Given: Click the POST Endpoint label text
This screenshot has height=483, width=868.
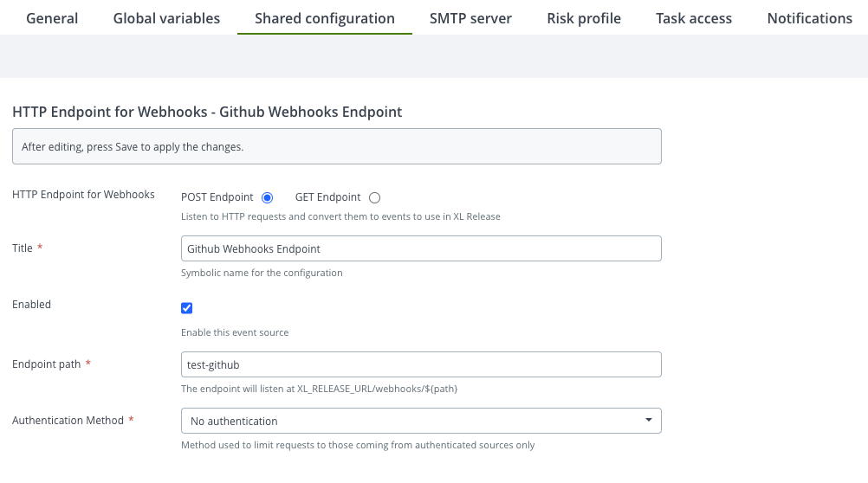Looking at the screenshot, I should (217, 197).
